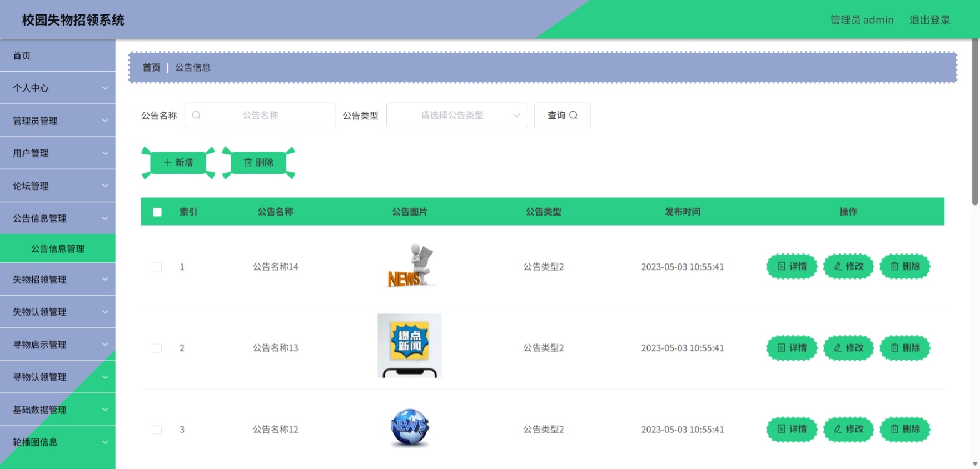Click the 索引 column header
This screenshot has height=469, width=980.
coord(188,212)
